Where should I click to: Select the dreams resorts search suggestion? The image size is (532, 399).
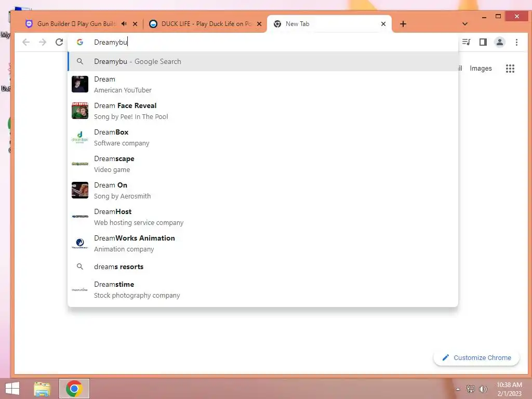coord(263,267)
